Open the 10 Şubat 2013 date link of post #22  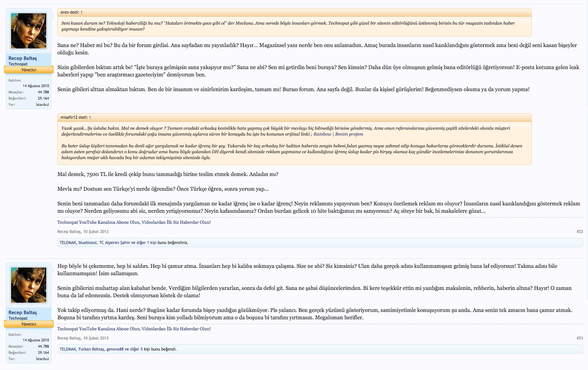[96, 231]
